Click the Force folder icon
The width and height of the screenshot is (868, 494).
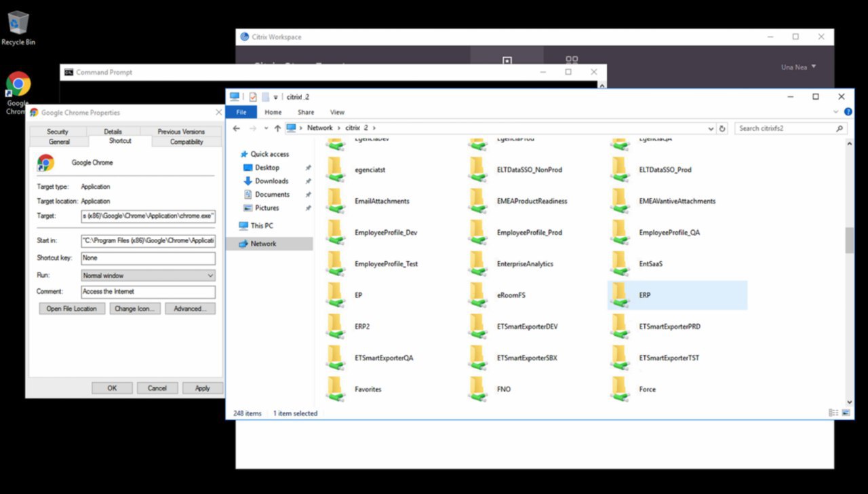[x=620, y=389]
